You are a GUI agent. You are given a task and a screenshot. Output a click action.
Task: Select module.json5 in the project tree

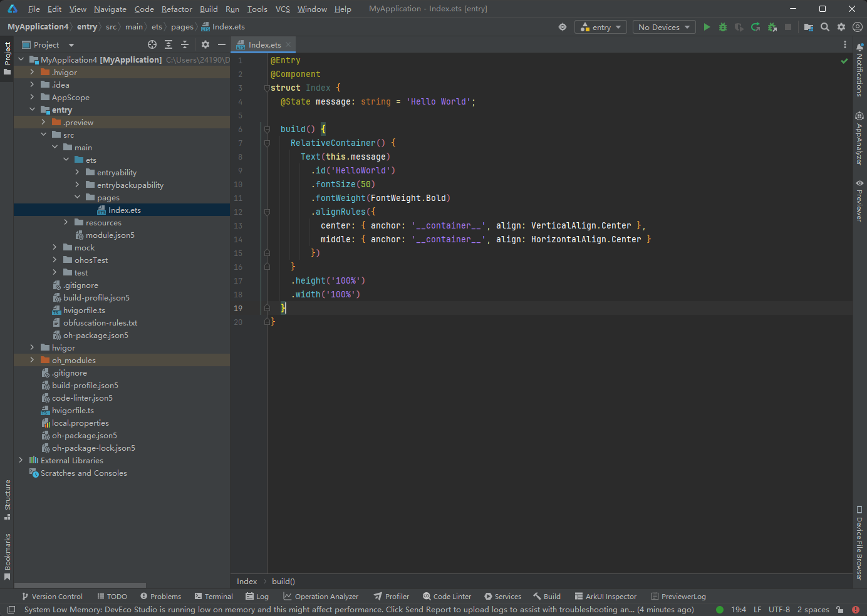click(x=110, y=235)
